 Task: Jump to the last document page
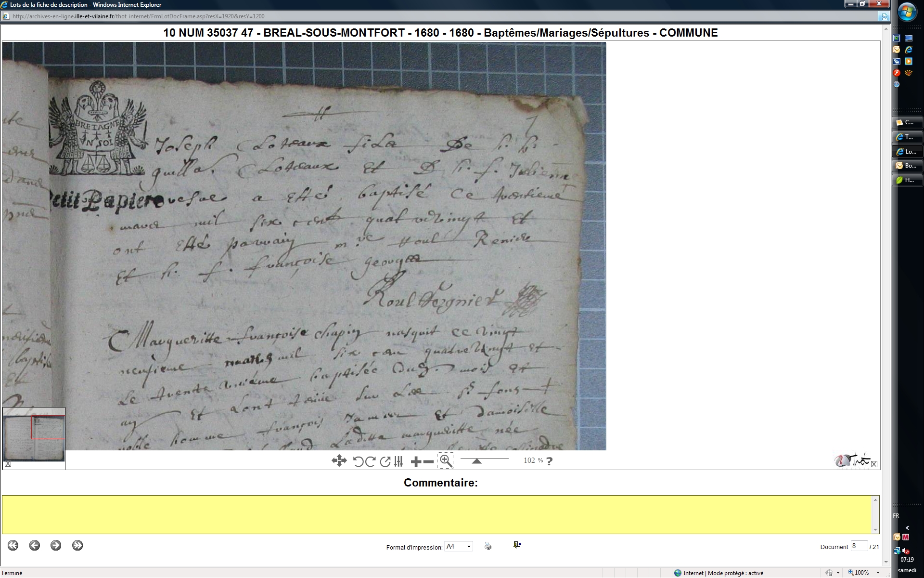click(x=77, y=545)
